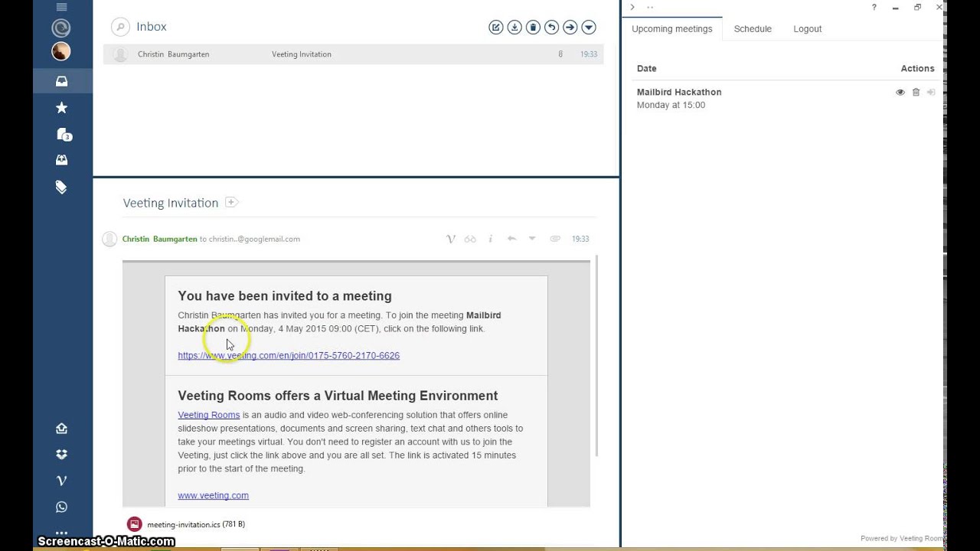980x551 pixels.
Task: Click the two-dot handle beside the panel chevron
Action: (x=650, y=7)
